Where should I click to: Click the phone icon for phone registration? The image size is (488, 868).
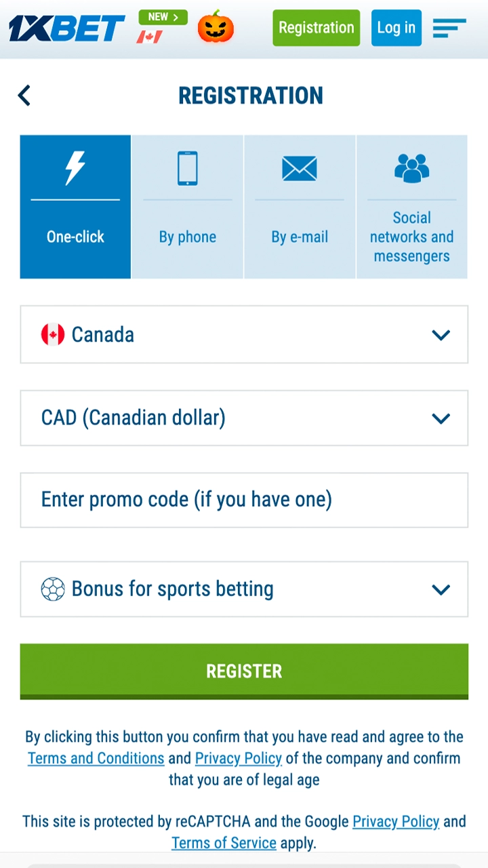click(187, 169)
